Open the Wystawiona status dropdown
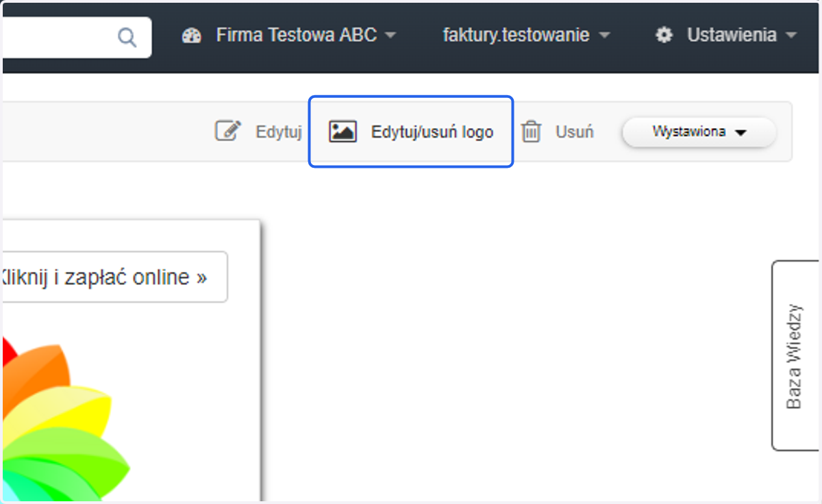This screenshot has height=504, width=822. pyautogui.click(x=699, y=132)
